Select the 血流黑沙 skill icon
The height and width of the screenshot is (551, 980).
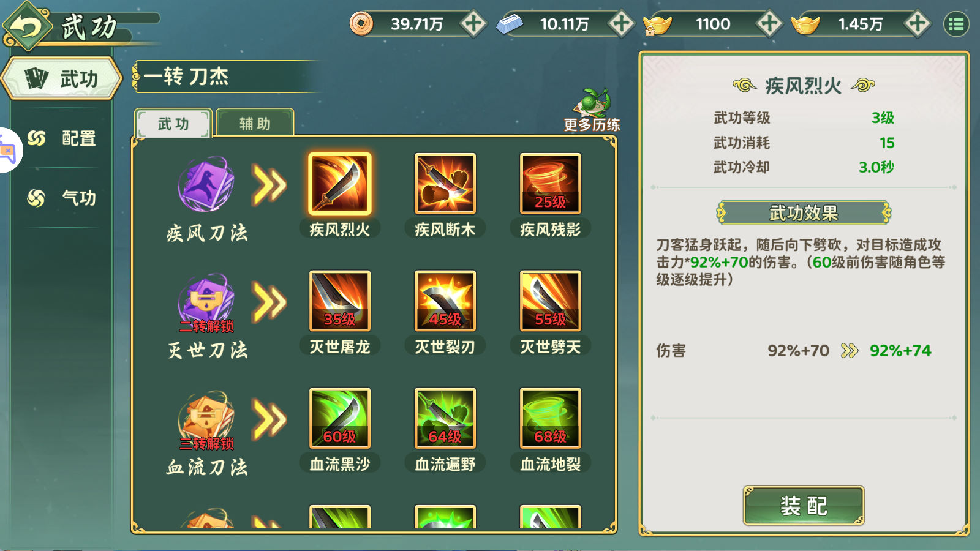340,418
